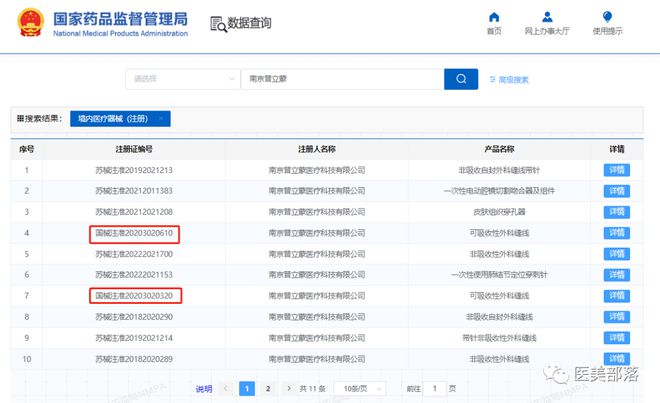Image resolution: width=660 pixels, height=403 pixels.
Task: Click the 数据查询 icon in the header
Action: click(x=218, y=24)
